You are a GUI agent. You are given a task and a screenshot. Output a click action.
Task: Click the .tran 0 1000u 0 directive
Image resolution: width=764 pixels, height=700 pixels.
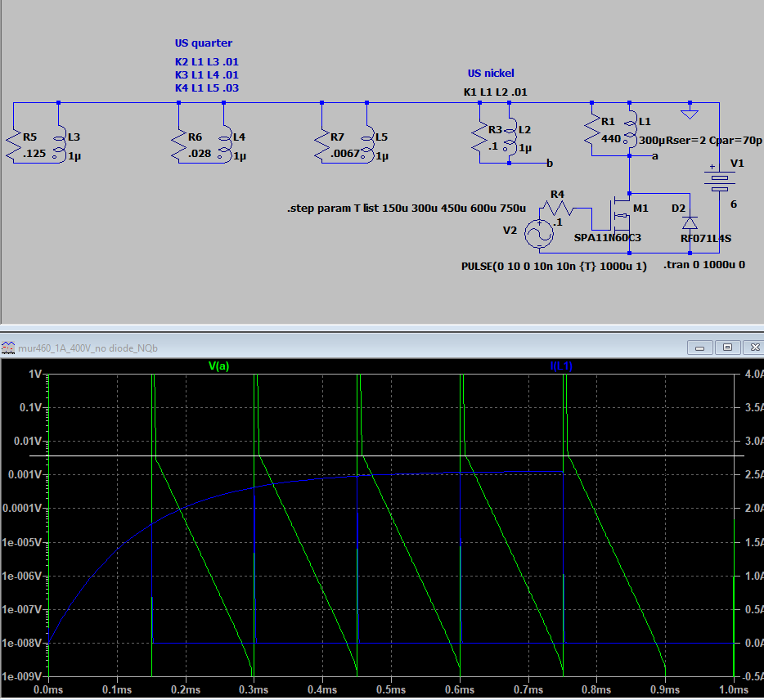click(x=703, y=264)
